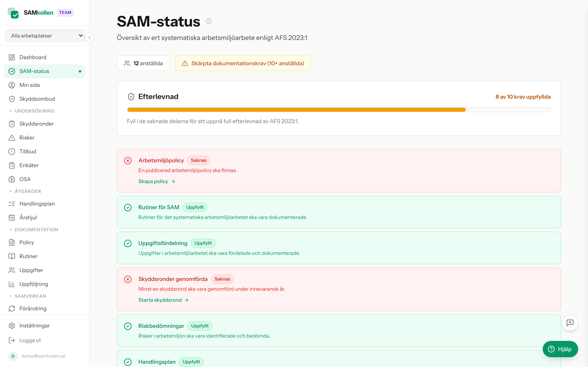The image size is (588, 367).
Task: Open the Dashboard from the sidebar
Action: (x=32, y=57)
